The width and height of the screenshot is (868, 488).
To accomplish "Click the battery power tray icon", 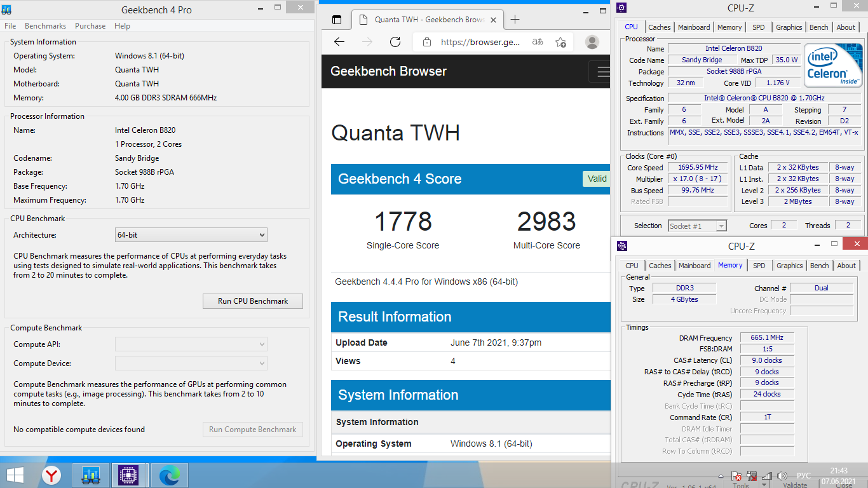I will (752, 475).
